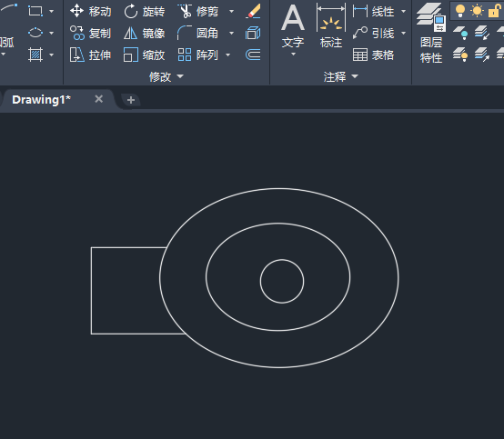Select the Scale (缩放) tool
This screenshot has width=504, height=439.
coord(145,55)
